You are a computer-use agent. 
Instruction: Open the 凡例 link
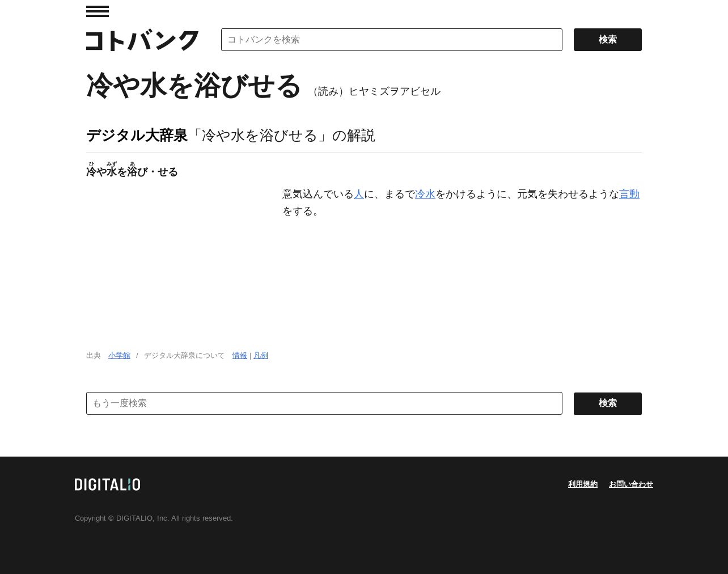click(261, 355)
